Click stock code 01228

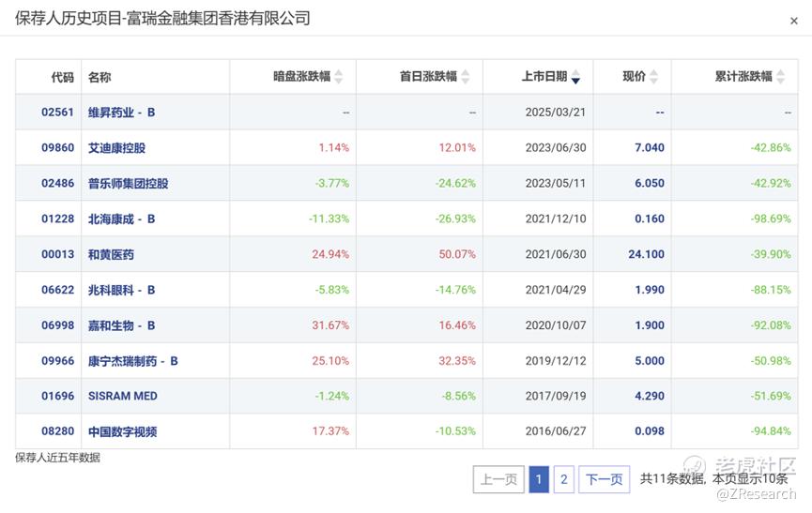tap(57, 219)
